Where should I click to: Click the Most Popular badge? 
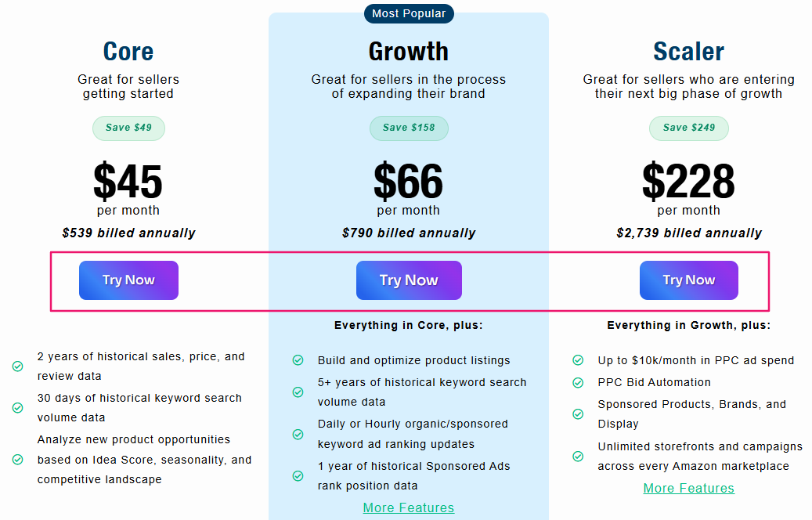pos(409,13)
